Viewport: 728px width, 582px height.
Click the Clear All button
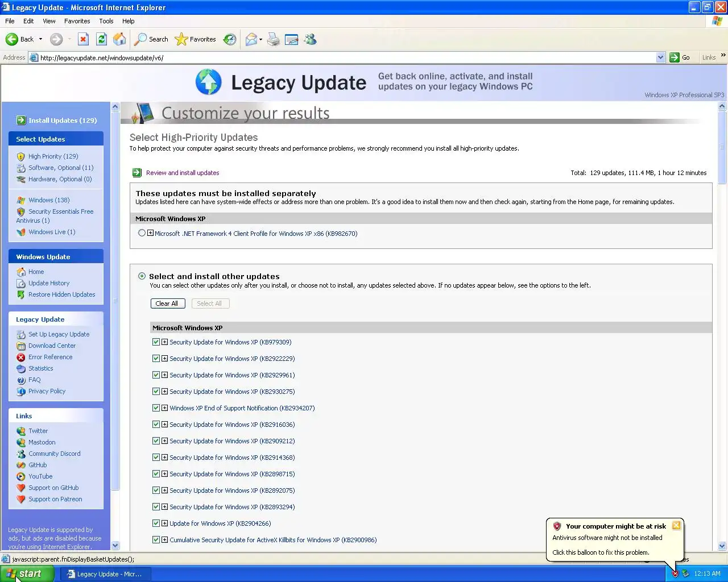pyautogui.click(x=167, y=304)
